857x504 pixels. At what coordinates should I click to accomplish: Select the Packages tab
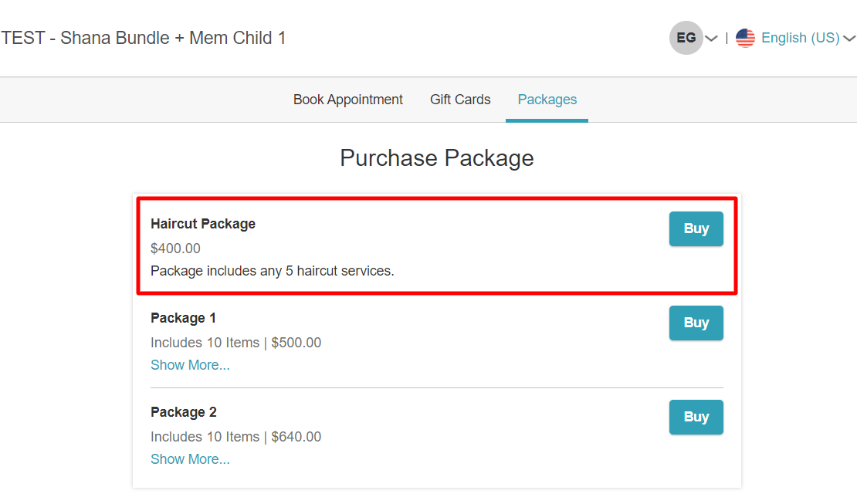tap(547, 100)
